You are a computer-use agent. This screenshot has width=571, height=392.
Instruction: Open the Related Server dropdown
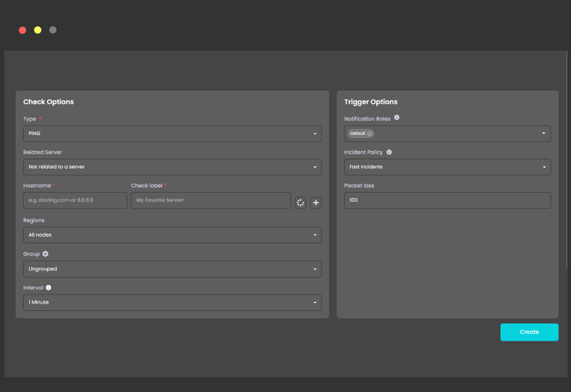pos(172,167)
